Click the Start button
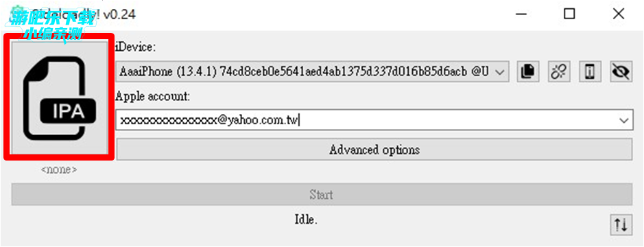This screenshot has height=247, width=644. (x=322, y=194)
